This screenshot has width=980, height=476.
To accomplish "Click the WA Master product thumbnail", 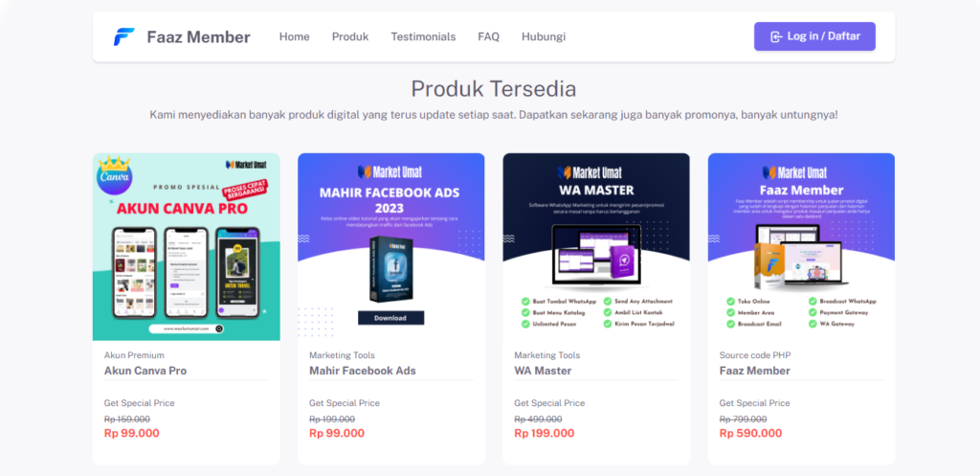I will tap(596, 247).
